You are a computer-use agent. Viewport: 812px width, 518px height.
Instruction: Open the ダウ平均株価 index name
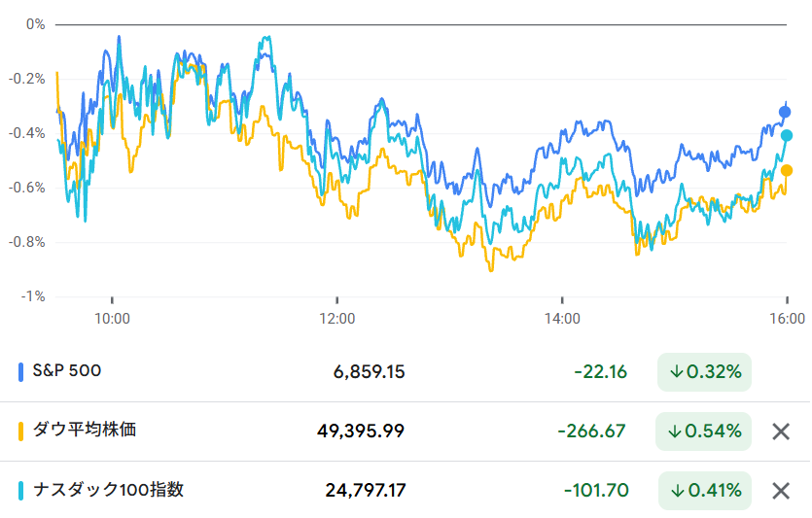(85, 430)
